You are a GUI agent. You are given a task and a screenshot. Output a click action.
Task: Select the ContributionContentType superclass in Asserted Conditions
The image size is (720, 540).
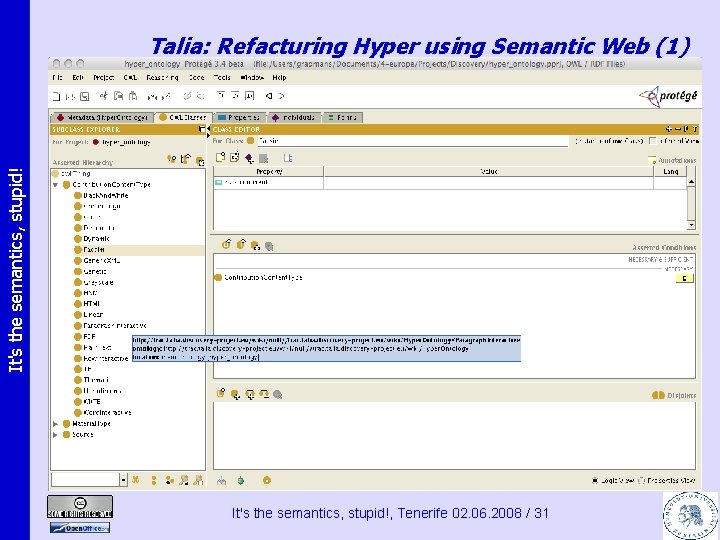point(259,277)
